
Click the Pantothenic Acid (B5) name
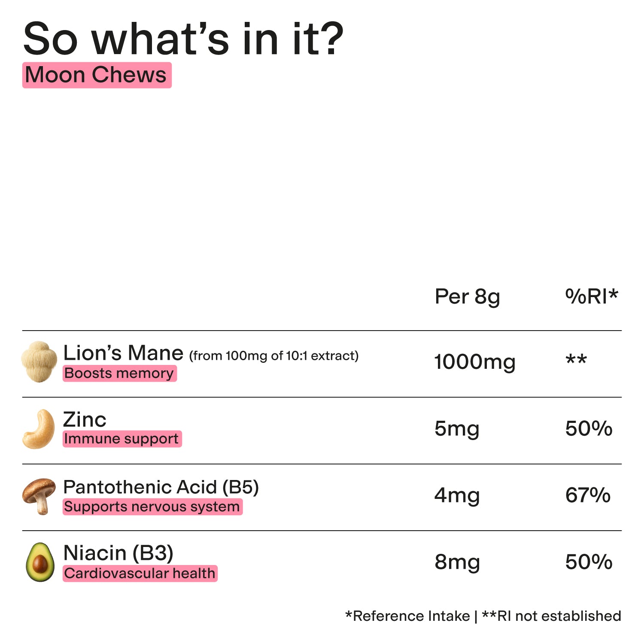point(161,487)
